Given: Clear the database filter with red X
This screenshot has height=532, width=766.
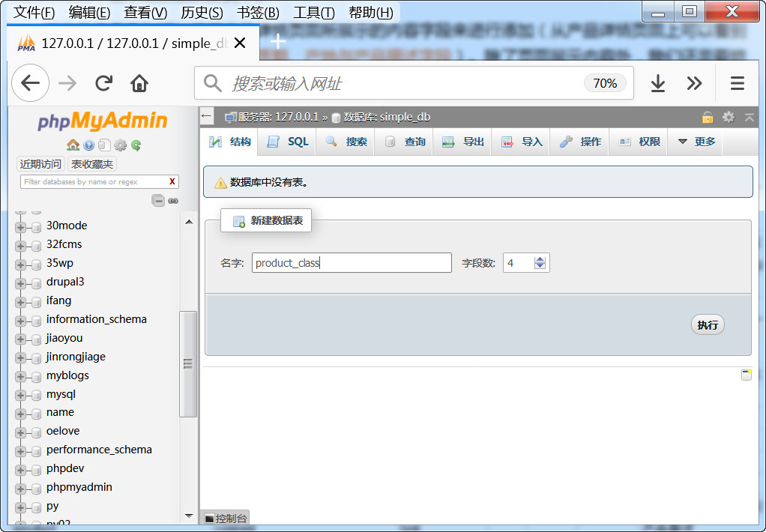Looking at the screenshot, I should click(172, 182).
